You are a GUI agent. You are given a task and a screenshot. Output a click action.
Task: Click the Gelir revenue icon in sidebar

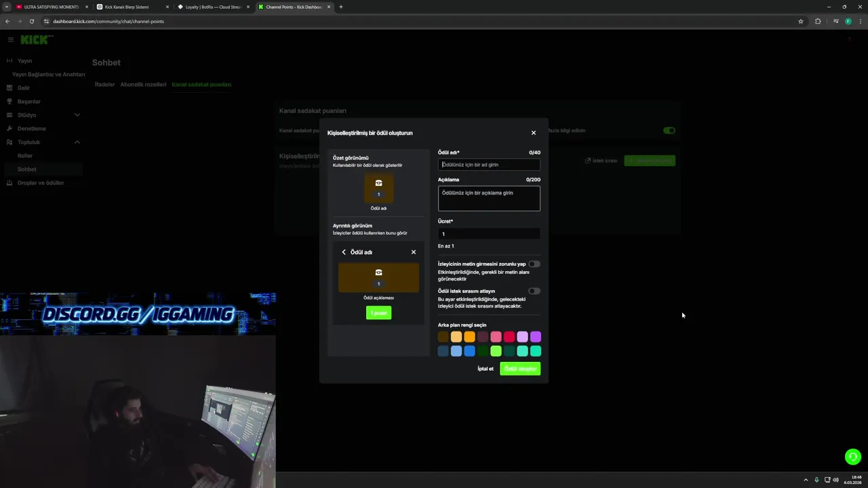click(x=9, y=88)
